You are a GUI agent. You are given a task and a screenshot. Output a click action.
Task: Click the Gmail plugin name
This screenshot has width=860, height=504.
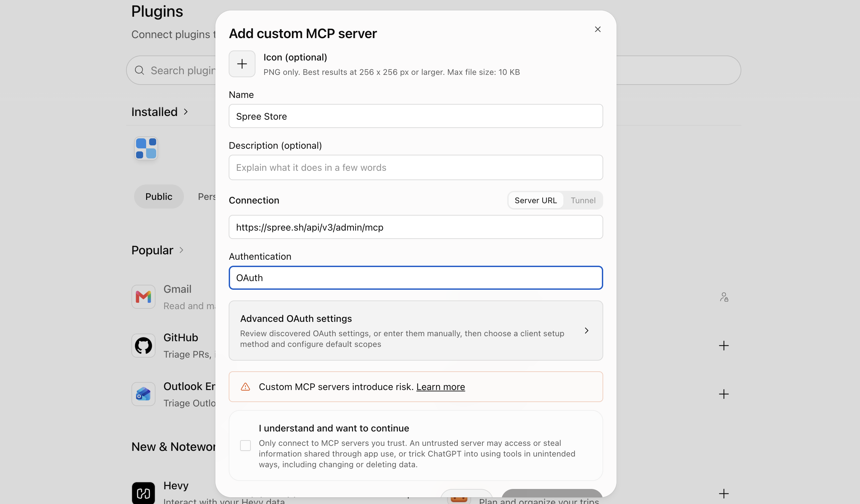click(x=178, y=289)
